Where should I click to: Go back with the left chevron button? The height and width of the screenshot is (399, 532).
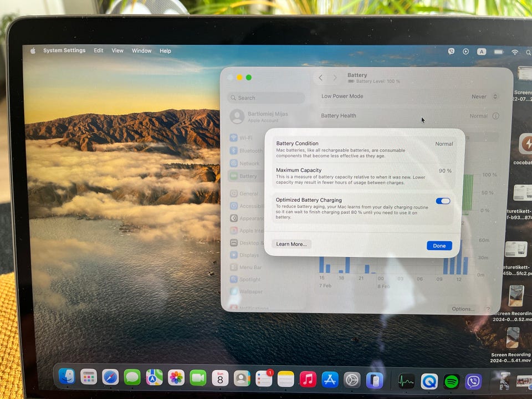coord(321,78)
